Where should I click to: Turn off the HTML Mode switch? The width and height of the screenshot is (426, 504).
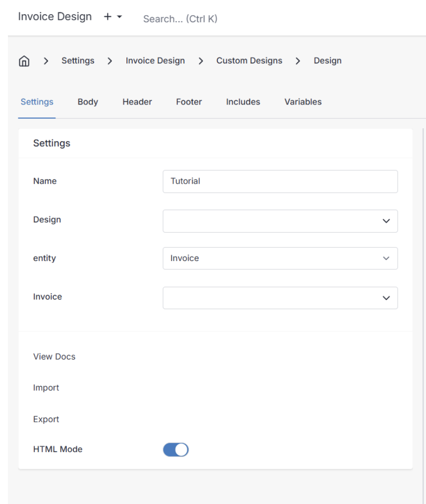pos(176,450)
